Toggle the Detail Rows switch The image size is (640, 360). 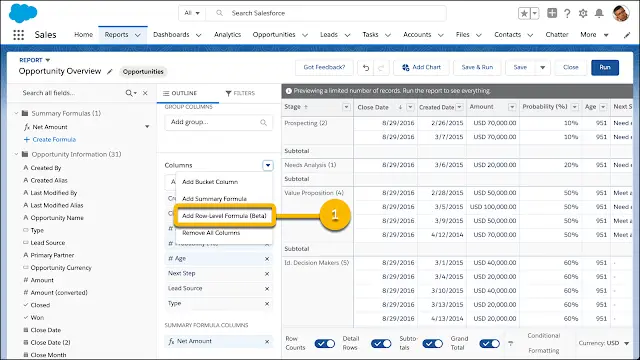click(381, 344)
